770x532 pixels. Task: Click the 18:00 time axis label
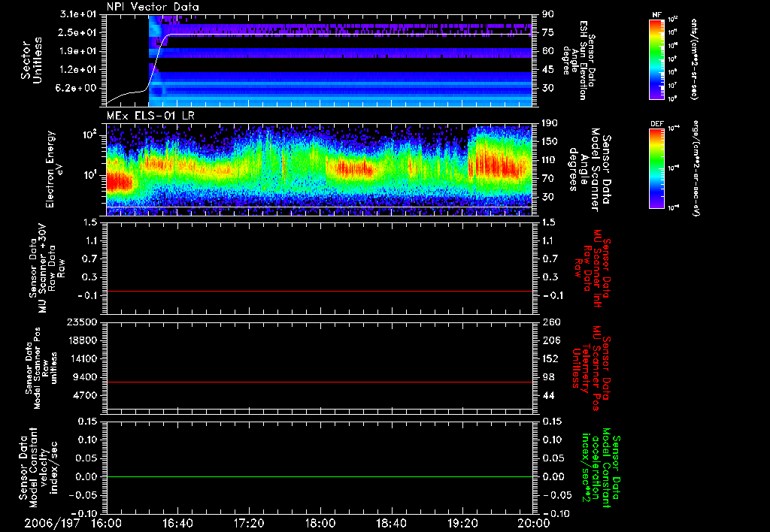(x=320, y=523)
